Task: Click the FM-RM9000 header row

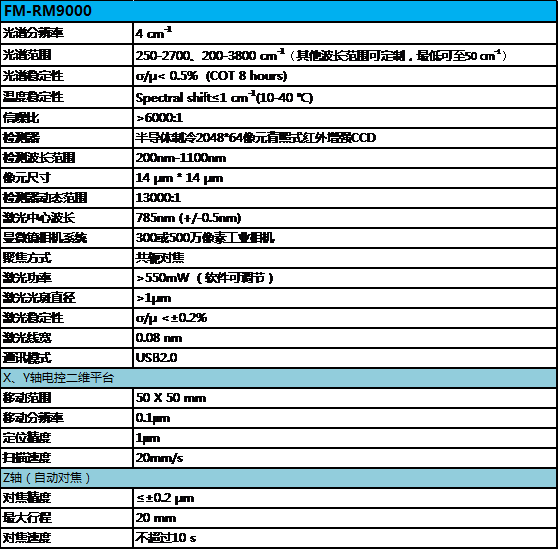Action: pyautogui.click(x=278, y=11)
